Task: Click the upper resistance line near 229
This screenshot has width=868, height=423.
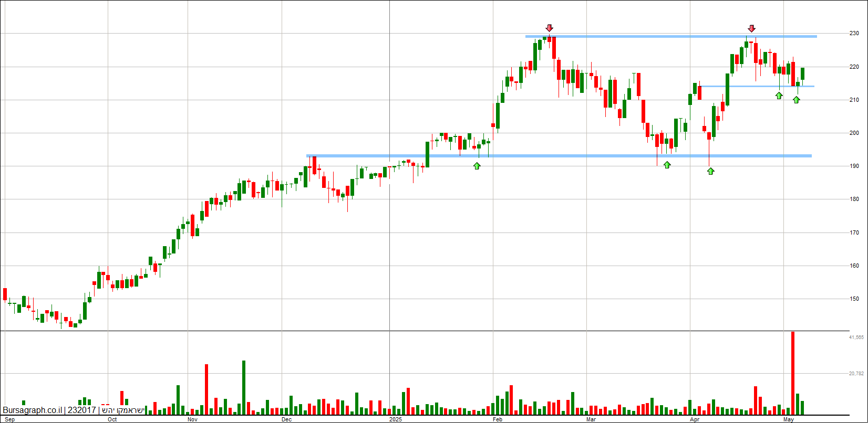Action: point(671,36)
